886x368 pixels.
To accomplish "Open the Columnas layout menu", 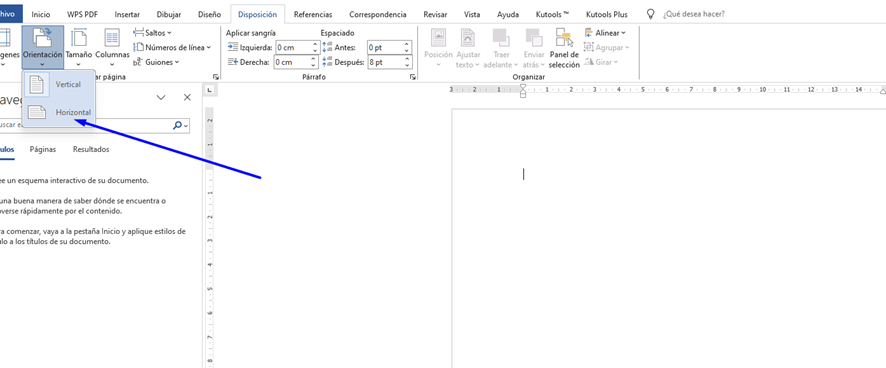I will 112,47.
